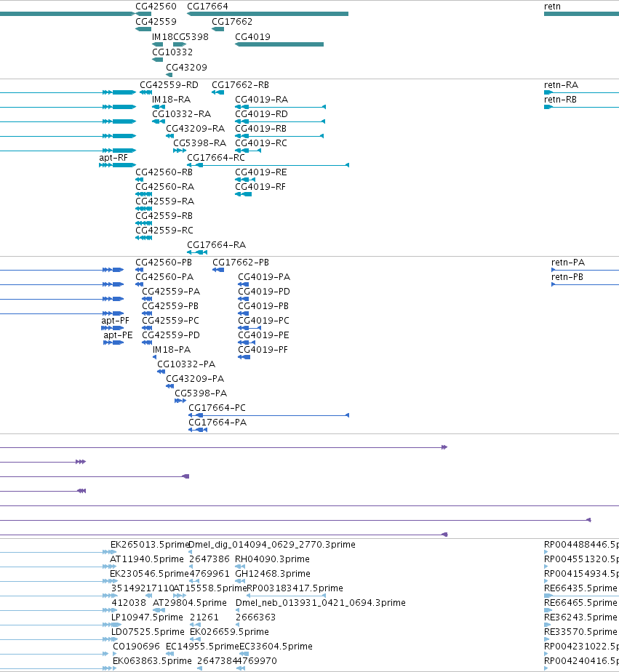Image resolution: width=619 pixels, height=672 pixels.
Task: Select transcript IM18-RA
Action: [x=171, y=100]
